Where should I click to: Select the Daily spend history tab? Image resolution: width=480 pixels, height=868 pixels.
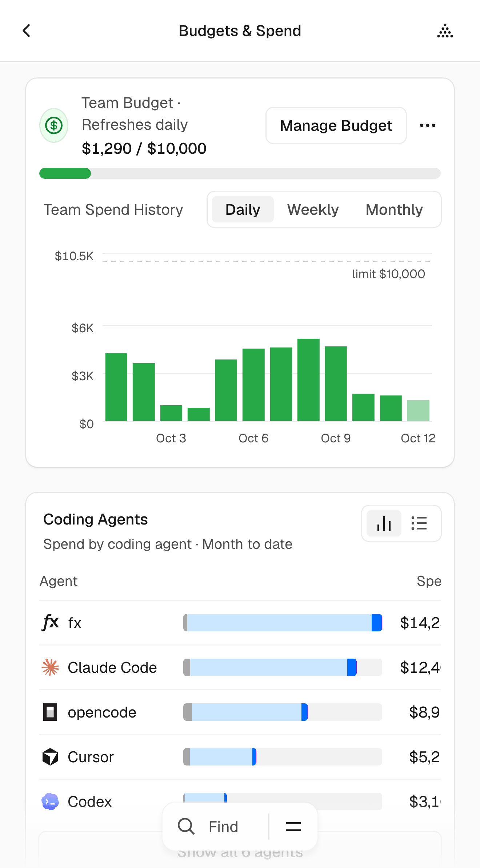[243, 209]
